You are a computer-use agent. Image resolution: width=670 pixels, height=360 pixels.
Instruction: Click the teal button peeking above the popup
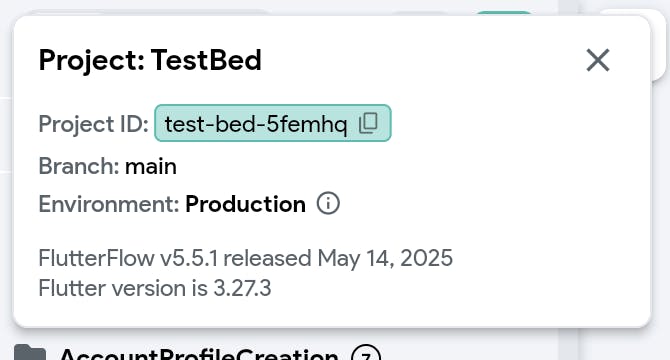click(503, 13)
